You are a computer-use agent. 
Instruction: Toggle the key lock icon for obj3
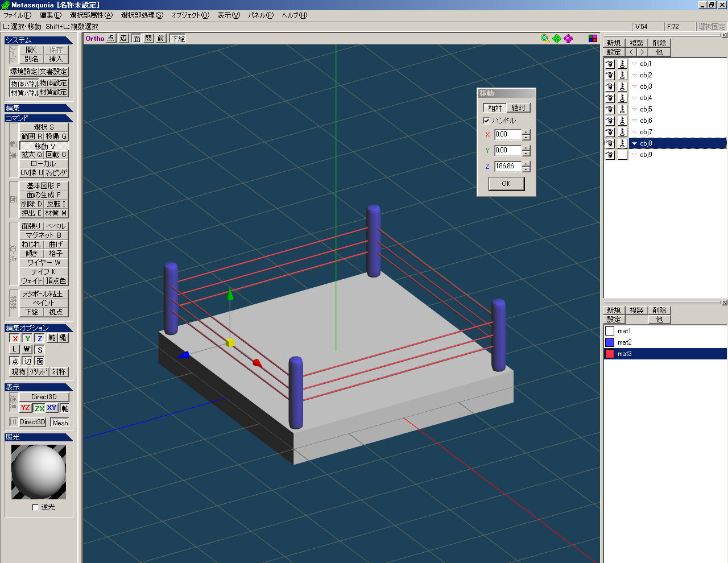click(x=622, y=86)
